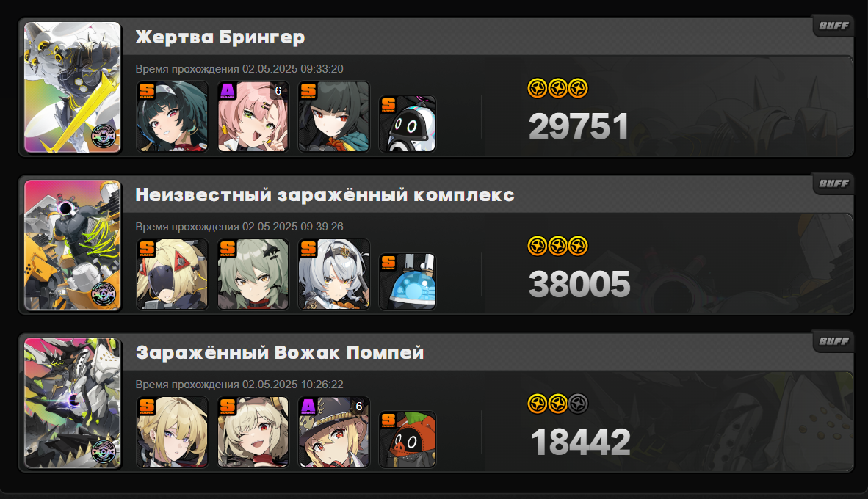Select A-rank agent wearing hat in third team
The height and width of the screenshot is (499, 868).
(334, 432)
